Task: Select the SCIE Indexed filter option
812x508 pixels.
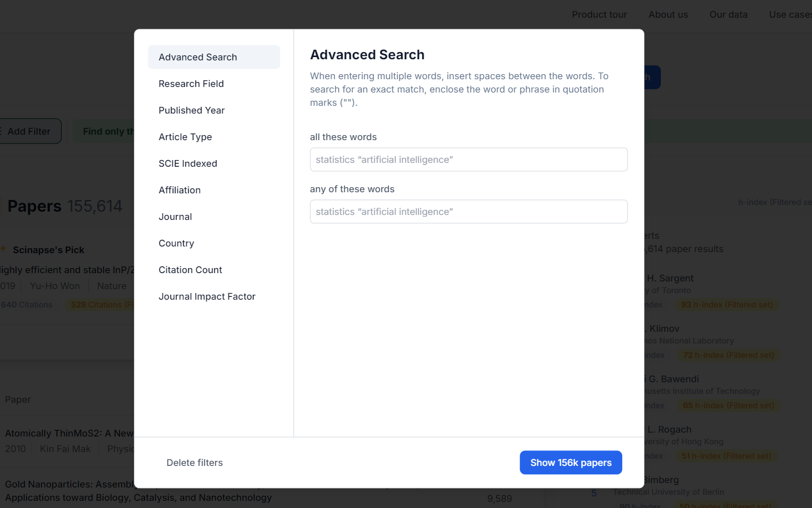Action: tap(188, 163)
